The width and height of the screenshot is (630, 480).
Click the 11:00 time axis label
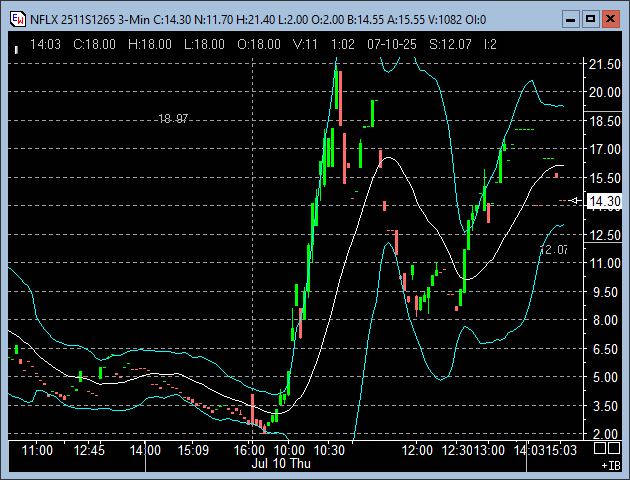tap(37, 450)
